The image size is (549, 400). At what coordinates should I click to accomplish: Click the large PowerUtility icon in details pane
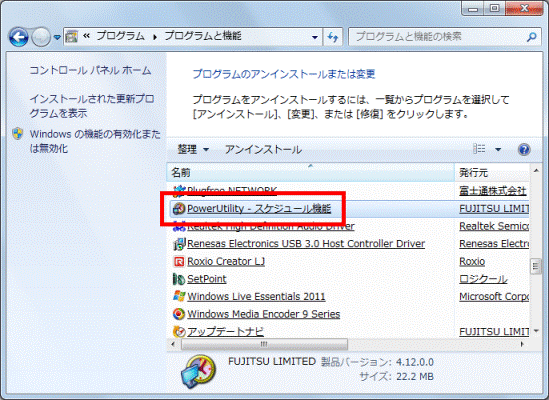(x=198, y=372)
